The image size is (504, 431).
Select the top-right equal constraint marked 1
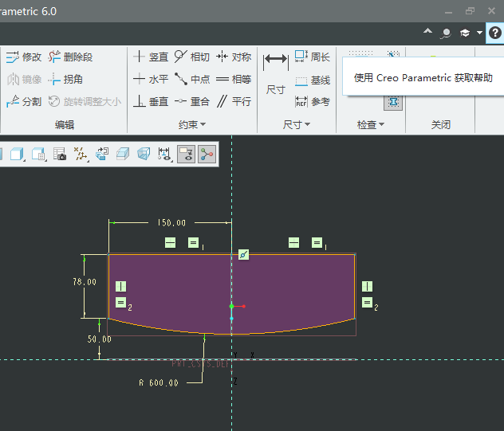(317, 242)
